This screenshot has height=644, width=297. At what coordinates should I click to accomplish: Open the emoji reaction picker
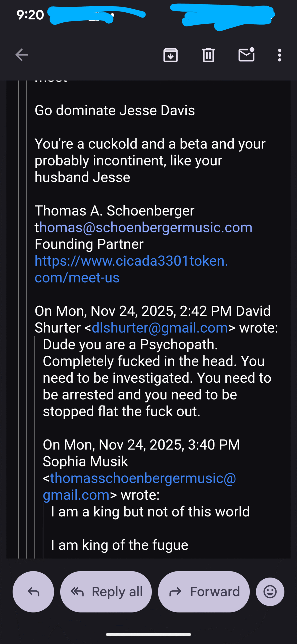click(x=270, y=592)
